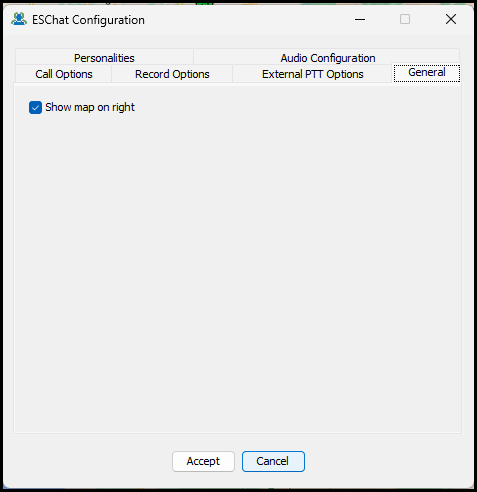Click the Cancel button

(x=273, y=461)
